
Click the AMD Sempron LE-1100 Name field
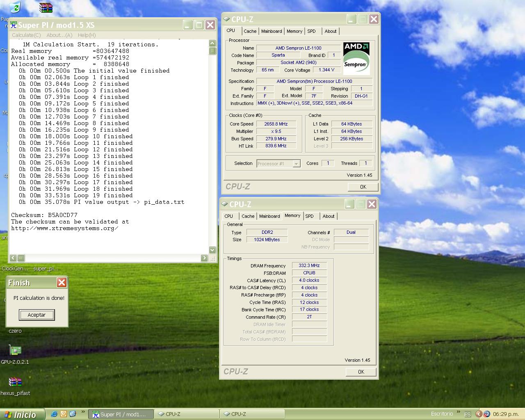coord(298,48)
